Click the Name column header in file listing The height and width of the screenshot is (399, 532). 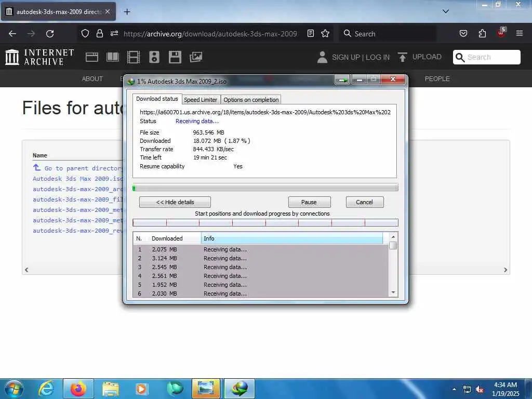40,155
